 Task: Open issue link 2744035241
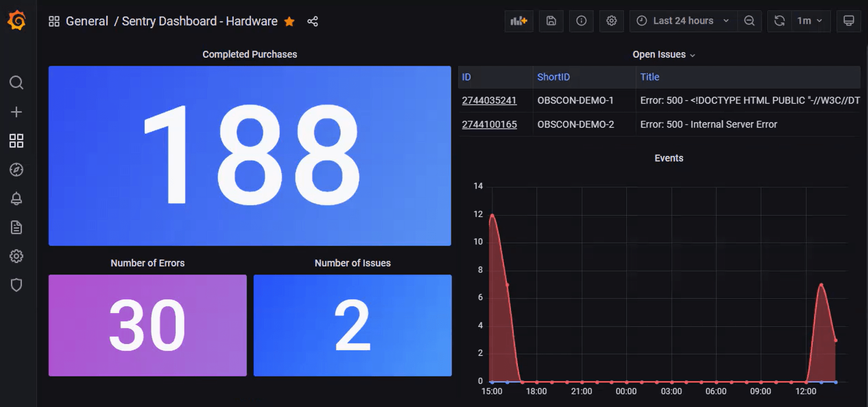tap(489, 101)
